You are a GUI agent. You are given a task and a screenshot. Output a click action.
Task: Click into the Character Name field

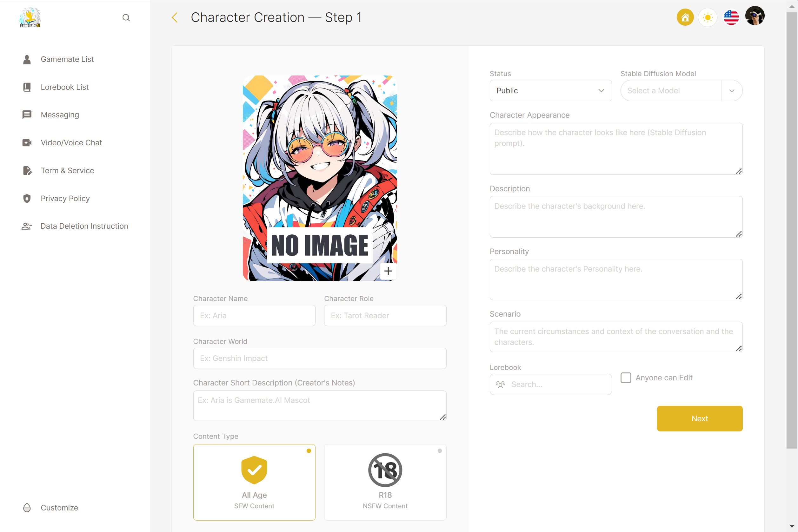click(254, 316)
